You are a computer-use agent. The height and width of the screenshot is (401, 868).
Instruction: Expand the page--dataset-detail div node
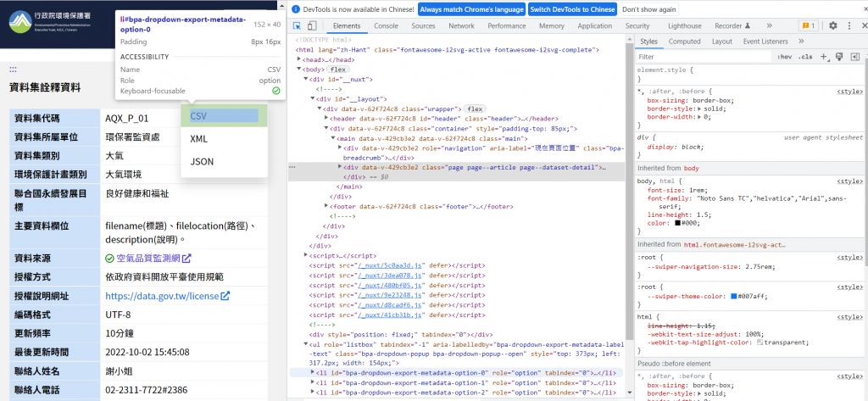click(340, 167)
